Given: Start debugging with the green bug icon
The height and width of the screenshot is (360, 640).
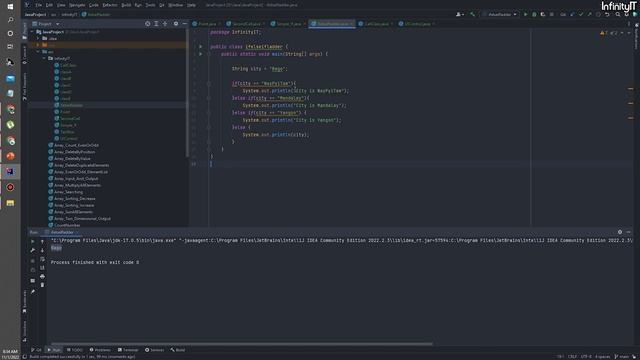Looking at the screenshot, I should point(534,14).
